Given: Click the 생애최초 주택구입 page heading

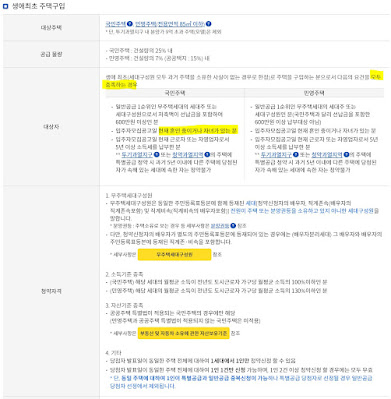Looking at the screenshot, I should 38,6.
